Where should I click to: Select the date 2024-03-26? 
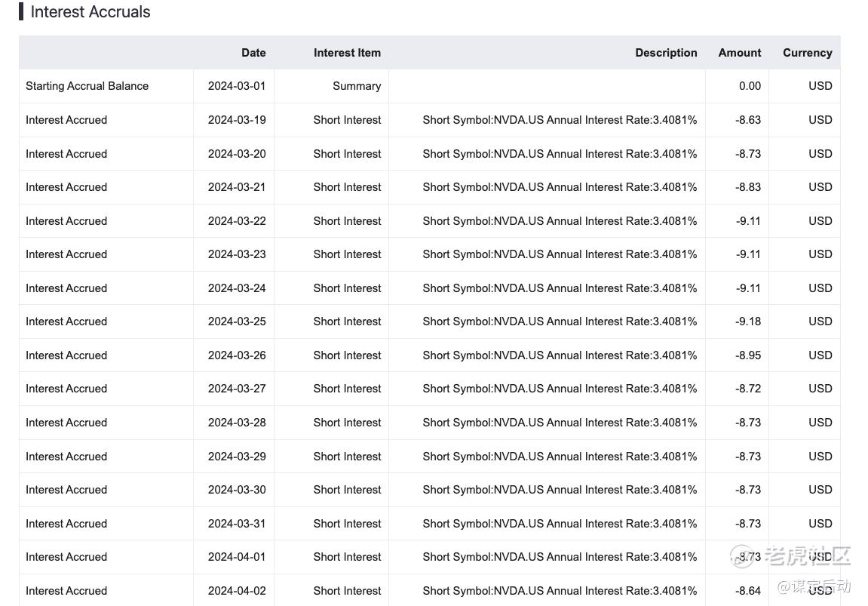pyautogui.click(x=237, y=355)
